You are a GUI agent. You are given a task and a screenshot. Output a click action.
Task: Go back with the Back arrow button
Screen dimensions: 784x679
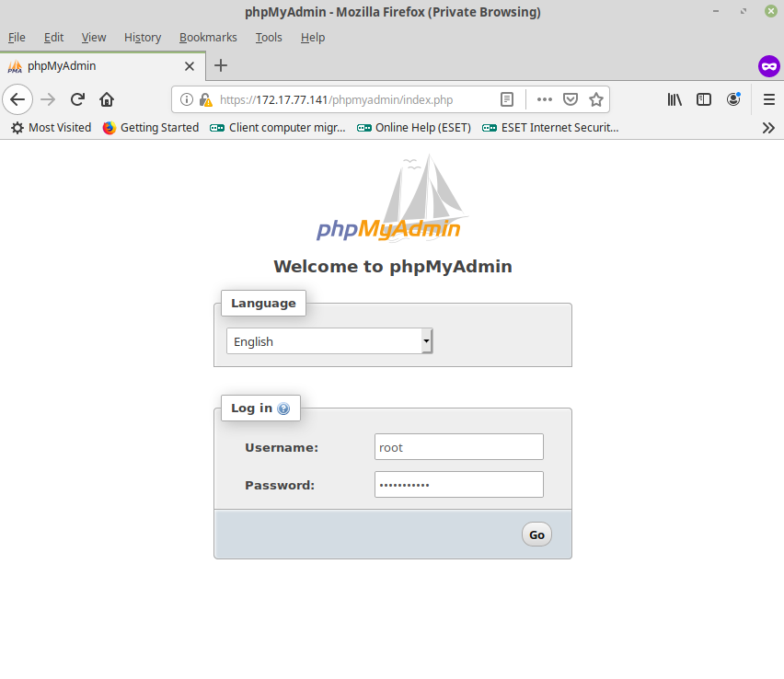[x=18, y=100]
